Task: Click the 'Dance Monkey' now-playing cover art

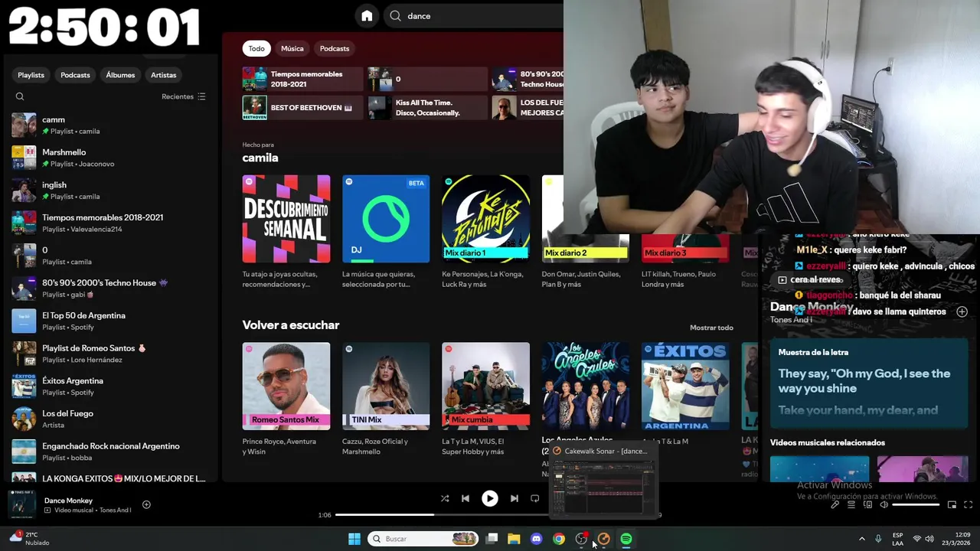Action: point(22,504)
